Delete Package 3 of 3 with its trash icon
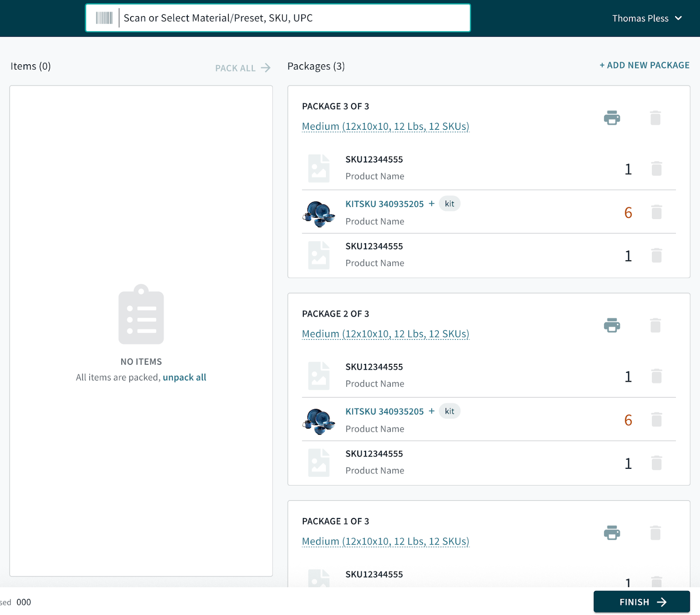Viewport: 700px width, 615px height. pos(655,118)
